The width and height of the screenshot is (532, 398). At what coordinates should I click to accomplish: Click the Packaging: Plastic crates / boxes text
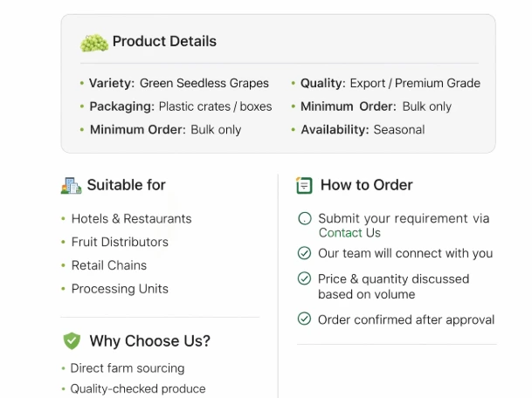pyautogui.click(x=180, y=106)
